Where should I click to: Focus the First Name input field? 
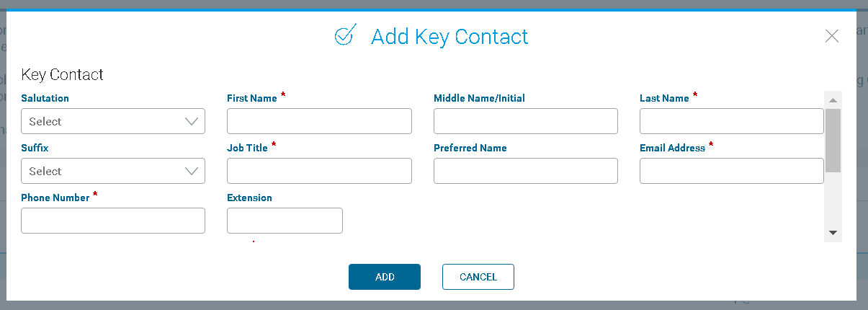pos(319,121)
